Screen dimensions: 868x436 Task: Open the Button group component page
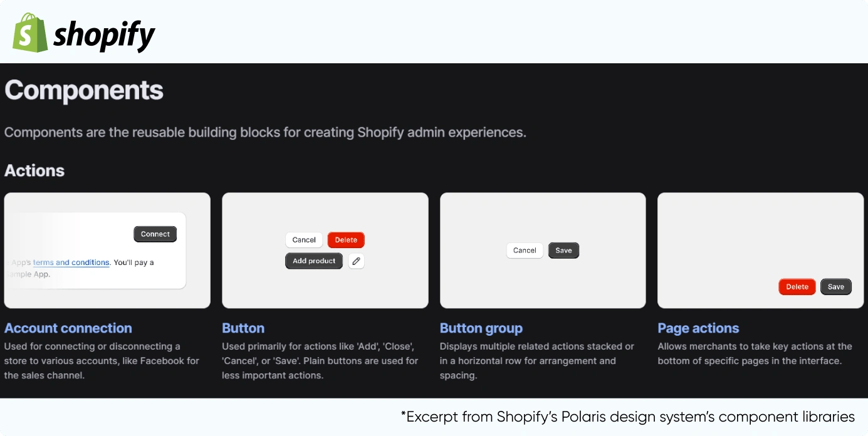coord(481,328)
